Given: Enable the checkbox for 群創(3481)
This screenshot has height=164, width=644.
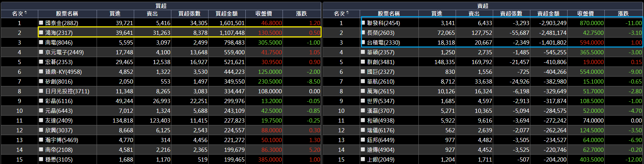Looking at the screenshot, I should click(x=363, y=62).
